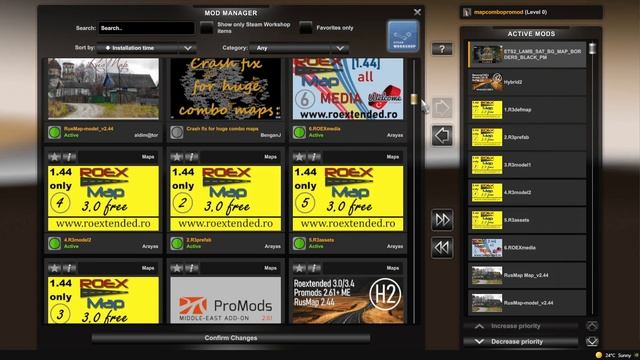This screenshot has width=640, height=360.
Task: Click the Crash fix for huge combo maps thumbnail
Action: (x=226, y=89)
